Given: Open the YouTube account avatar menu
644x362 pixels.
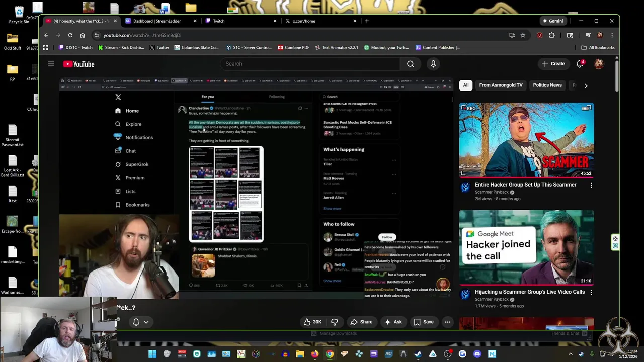Looking at the screenshot, I should [599, 64].
